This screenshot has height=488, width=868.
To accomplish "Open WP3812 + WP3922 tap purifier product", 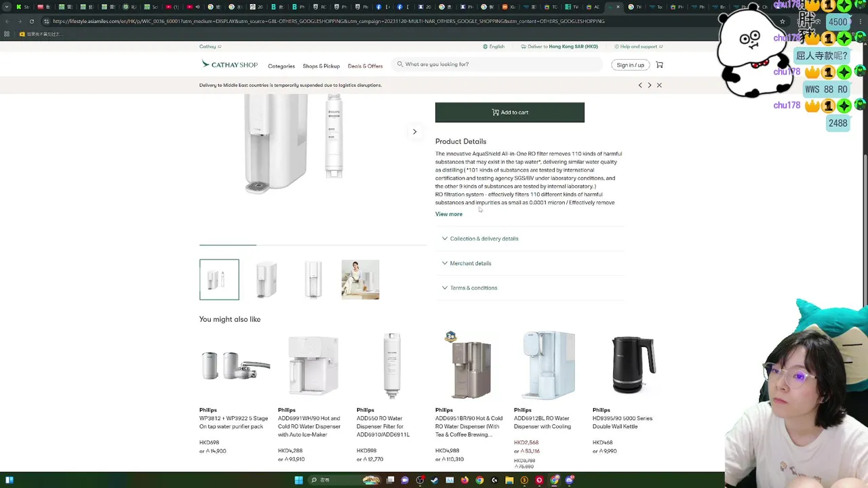I will tap(234, 422).
